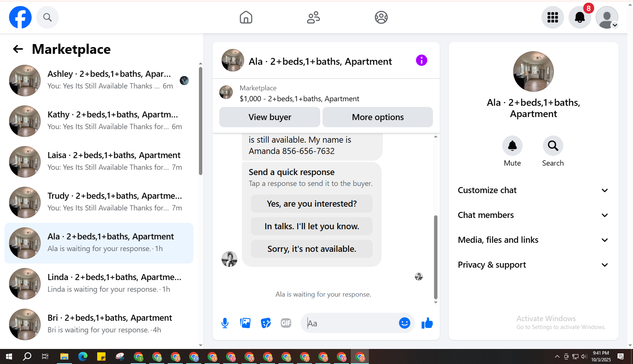Open the Laisa conversation
Image resolution: width=633 pixels, height=364 pixels.
[x=99, y=162]
